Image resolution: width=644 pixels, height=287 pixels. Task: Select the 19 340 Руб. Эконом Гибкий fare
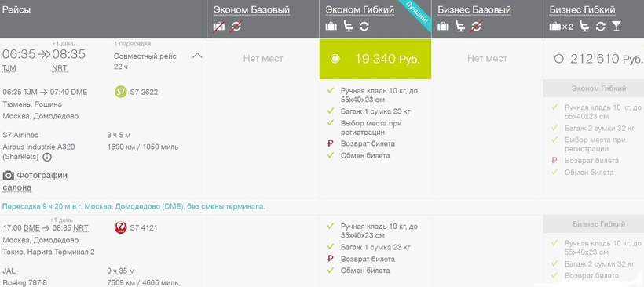point(375,59)
